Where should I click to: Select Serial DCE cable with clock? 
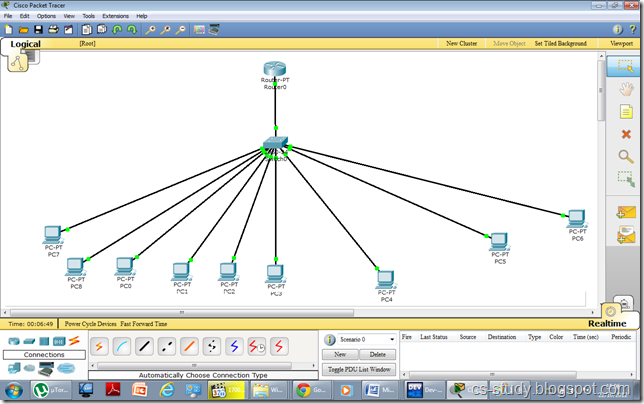coord(257,347)
